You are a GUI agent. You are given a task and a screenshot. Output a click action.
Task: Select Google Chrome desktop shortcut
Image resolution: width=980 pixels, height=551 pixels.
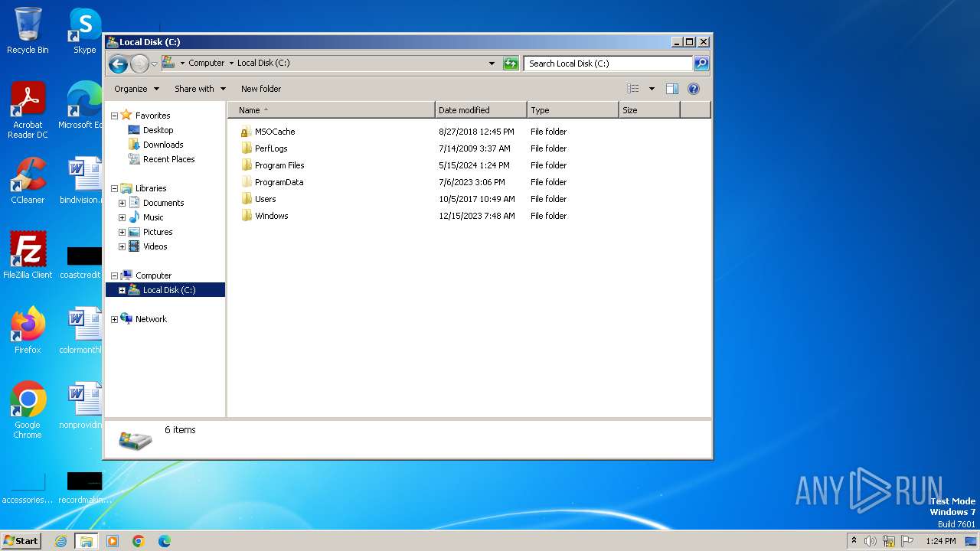tap(28, 410)
